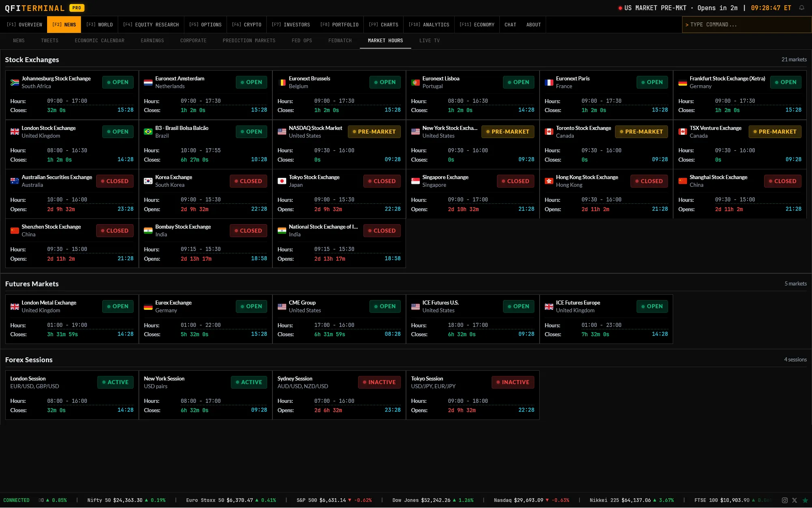This screenshot has width=812, height=508.
Task: Click the ACTIVE badge on London Session
Action: point(115,383)
